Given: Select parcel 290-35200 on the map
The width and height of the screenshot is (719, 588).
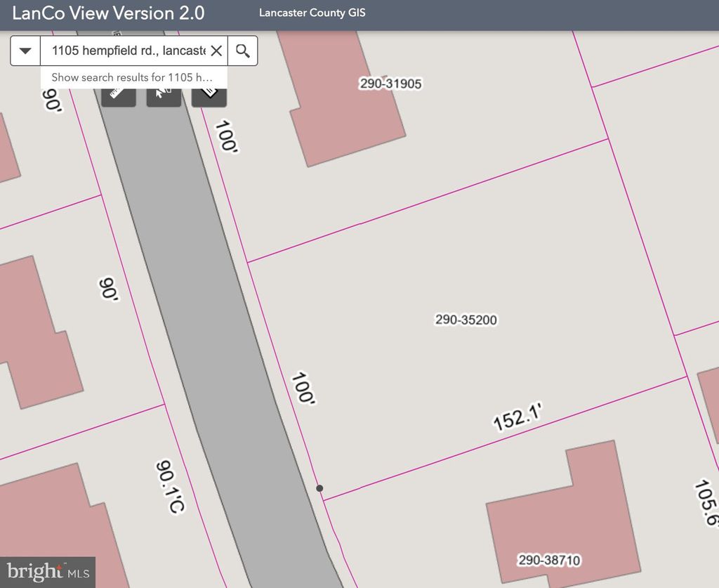Looking at the screenshot, I should 466,320.
